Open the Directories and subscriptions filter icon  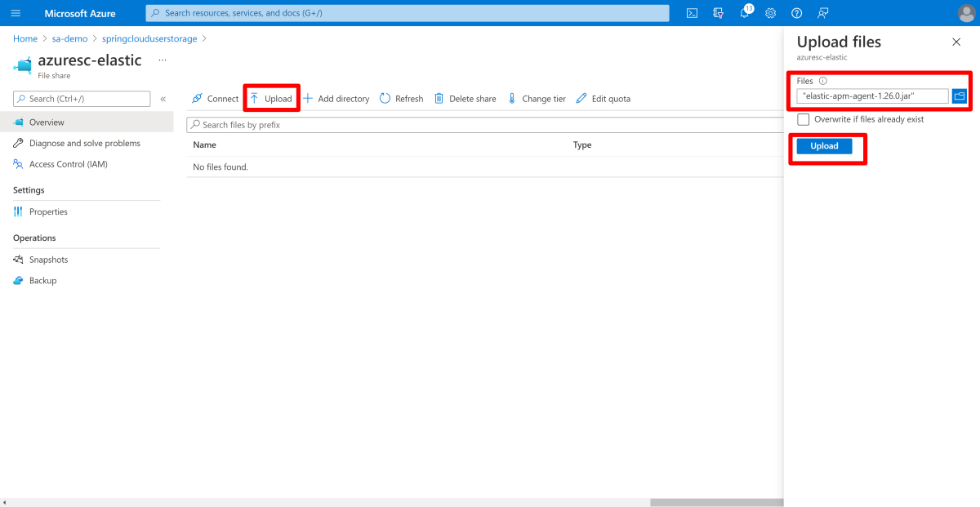pos(718,13)
